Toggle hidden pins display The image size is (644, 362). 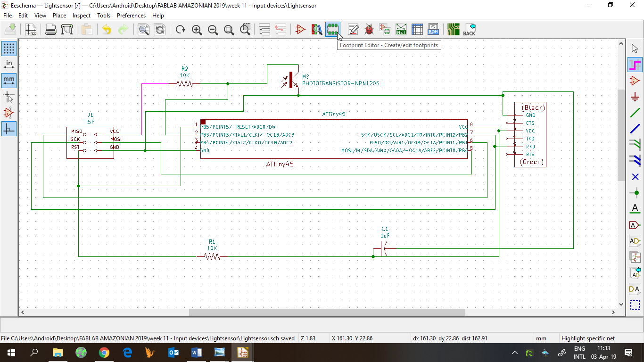coord(9,113)
